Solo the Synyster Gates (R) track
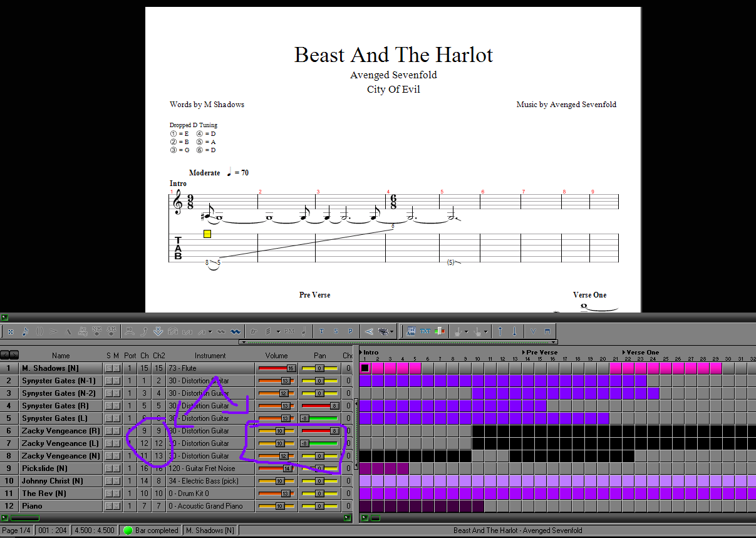Screen dimensions: 756x538 (x=109, y=406)
